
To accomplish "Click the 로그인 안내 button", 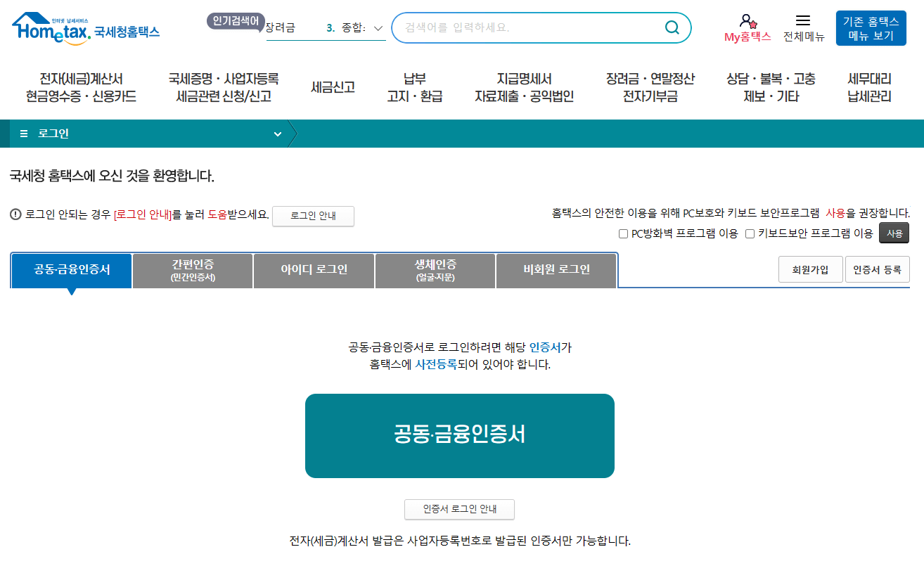I will (313, 216).
